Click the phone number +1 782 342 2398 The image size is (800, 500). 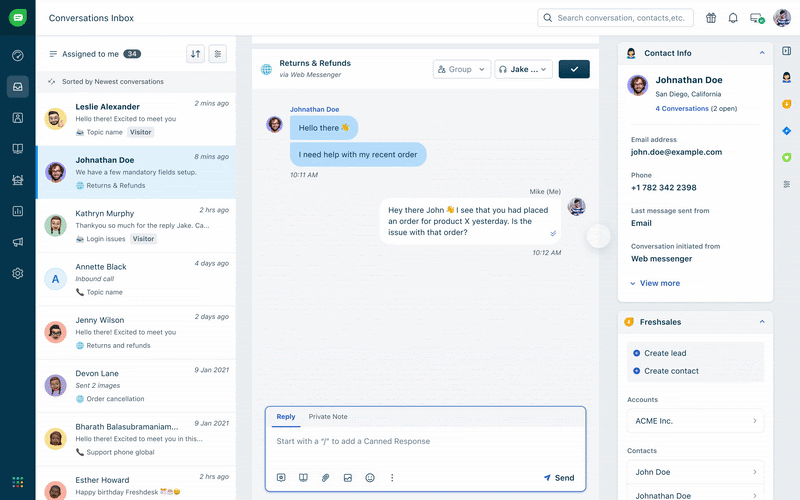pos(663,188)
